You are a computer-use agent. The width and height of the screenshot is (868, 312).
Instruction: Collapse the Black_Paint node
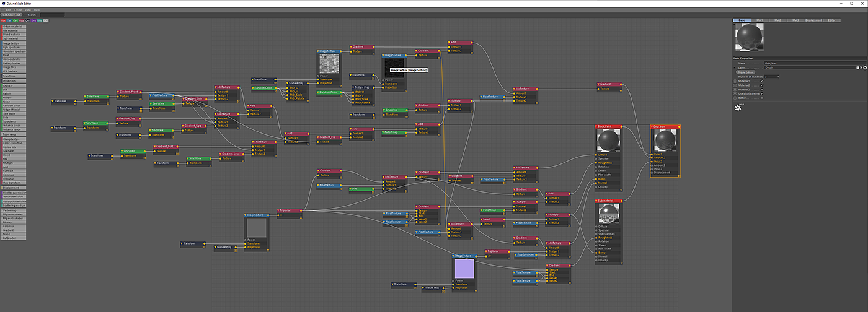click(597, 126)
